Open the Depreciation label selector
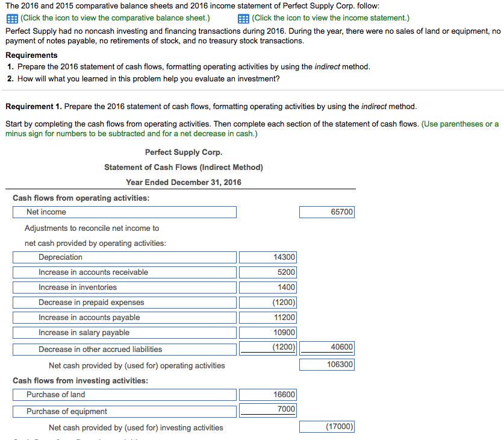 coord(125,257)
